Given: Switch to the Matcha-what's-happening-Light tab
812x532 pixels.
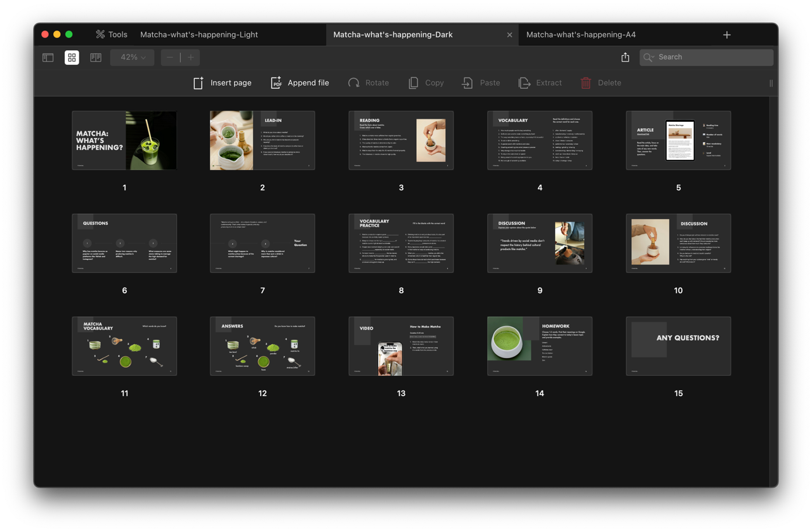Looking at the screenshot, I should click(x=199, y=34).
